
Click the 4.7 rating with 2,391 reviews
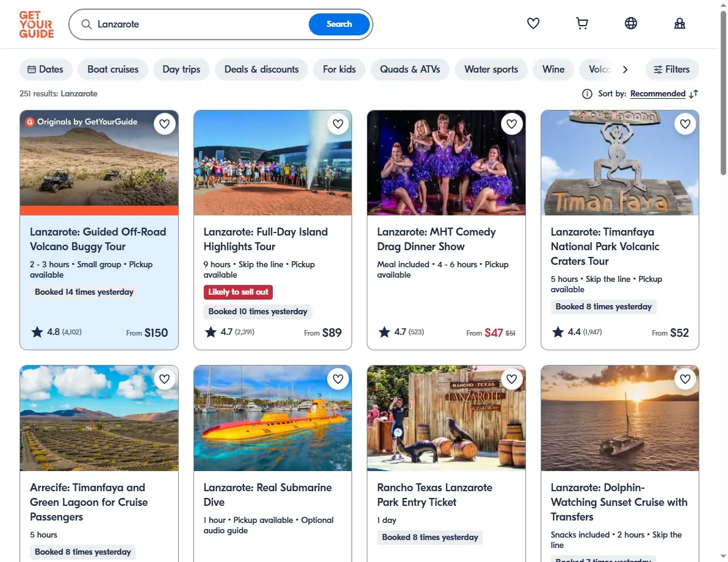229,332
